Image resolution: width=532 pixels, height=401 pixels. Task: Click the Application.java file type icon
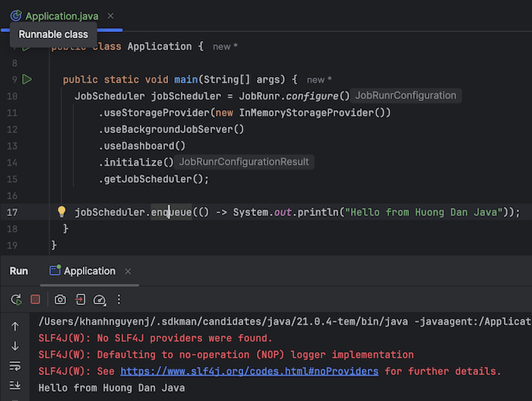tap(16, 16)
